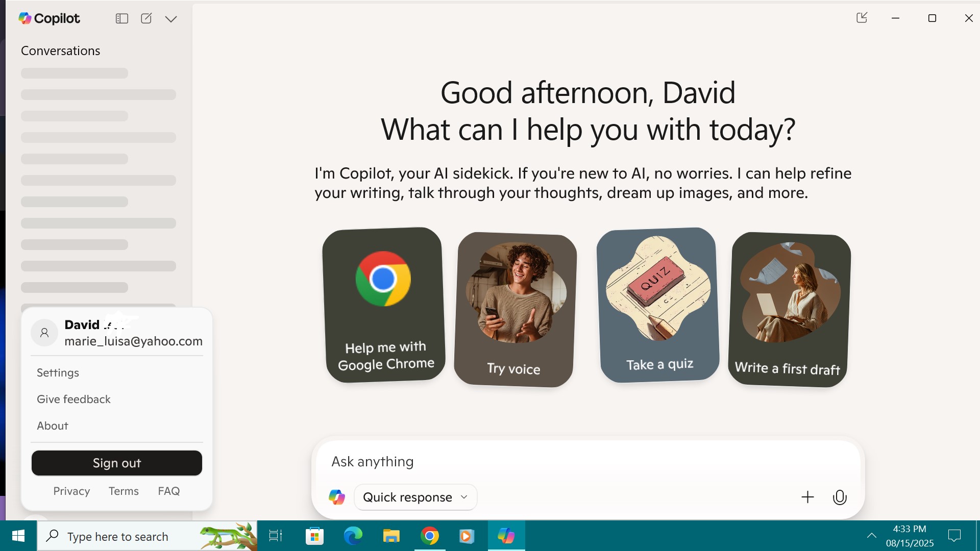Minimize the Copilot window
The width and height of the screenshot is (980, 551).
pyautogui.click(x=895, y=18)
